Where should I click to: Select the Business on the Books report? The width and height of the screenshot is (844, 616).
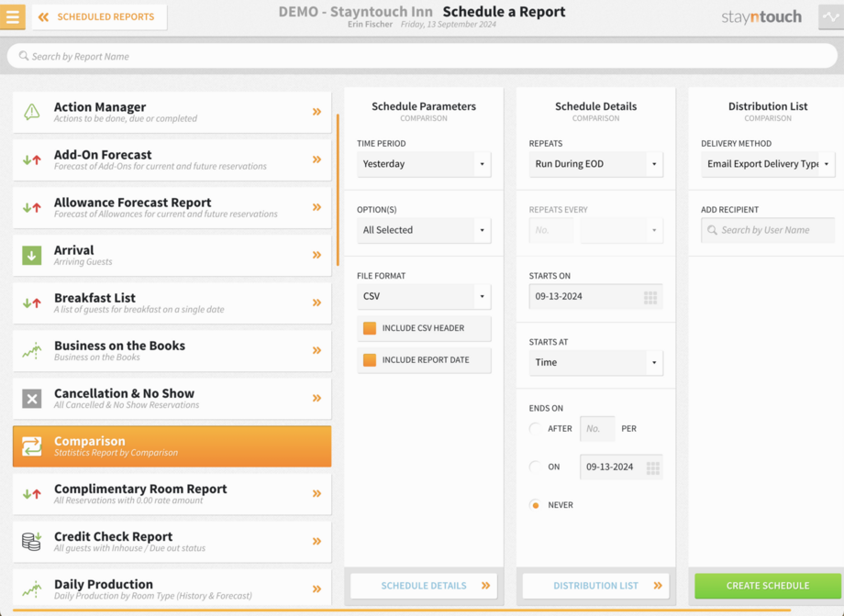[172, 351]
